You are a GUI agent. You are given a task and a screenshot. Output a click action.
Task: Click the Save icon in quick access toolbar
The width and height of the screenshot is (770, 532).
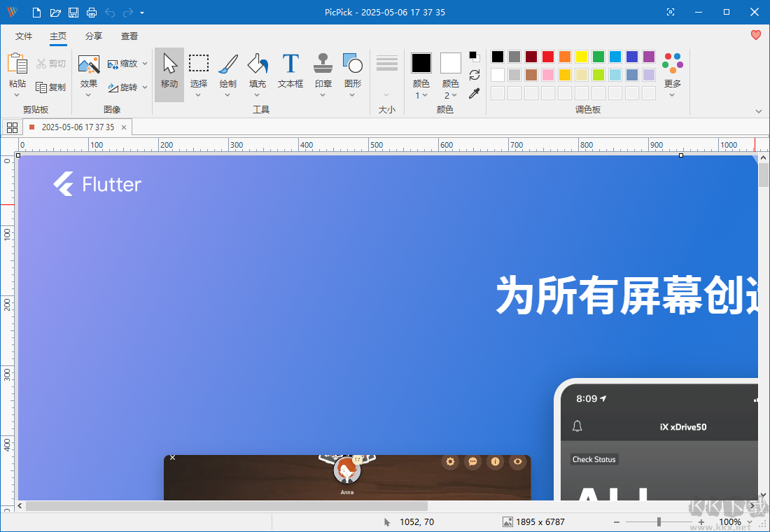(73, 12)
